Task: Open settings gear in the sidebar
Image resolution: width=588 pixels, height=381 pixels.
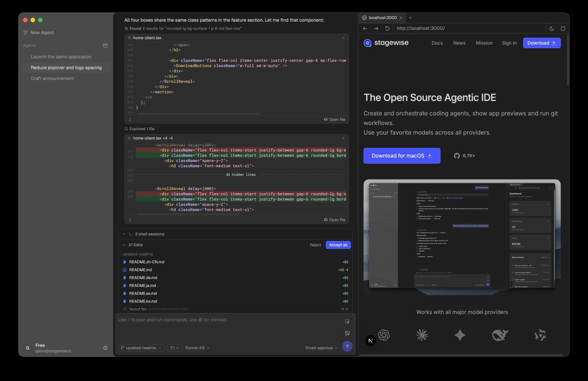Action: [105, 348]
